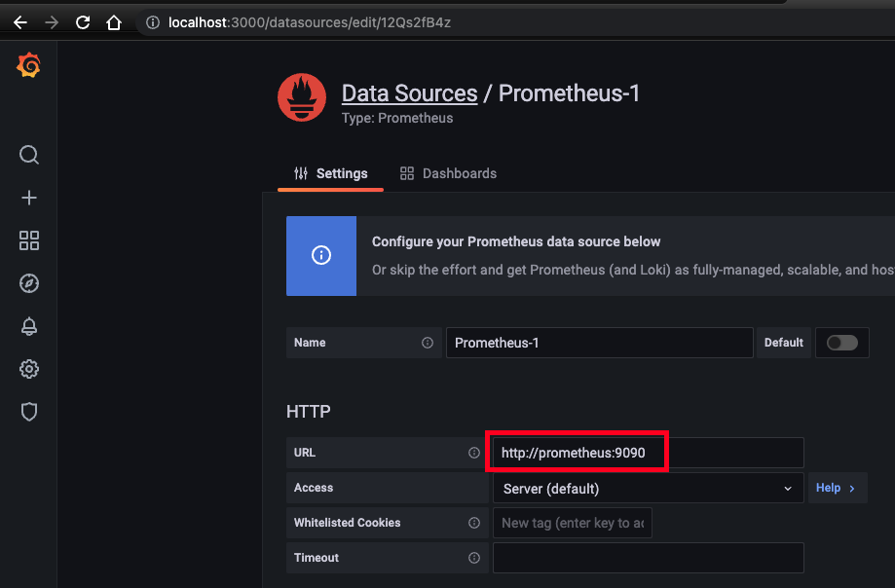The height and width of the screenshot is (588, 895).
Task: Select the Settings tab
Action: [329, 173]
